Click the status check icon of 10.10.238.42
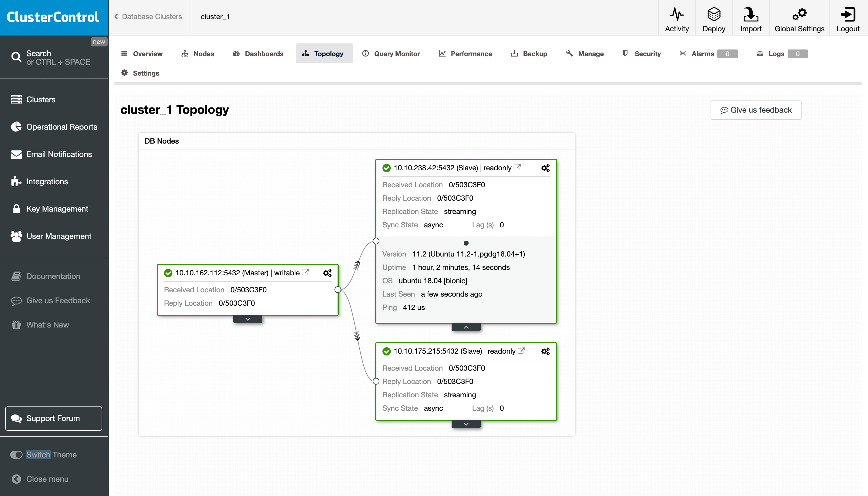868x496 pixels. point(386,168)
